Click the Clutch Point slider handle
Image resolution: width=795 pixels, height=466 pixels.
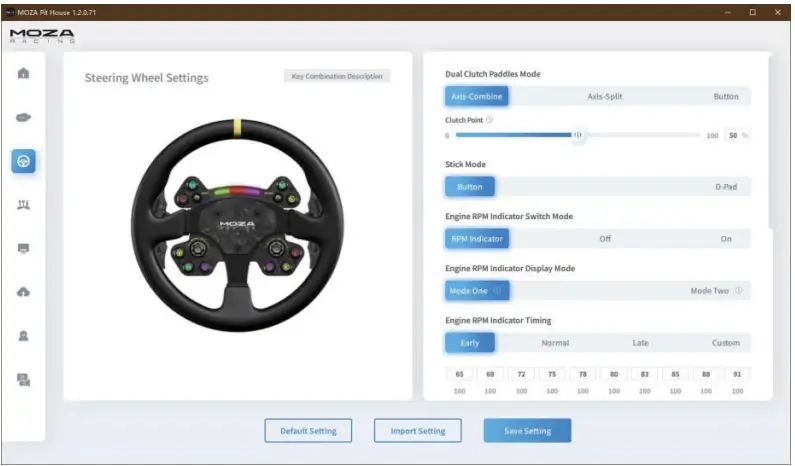point(578,135)
